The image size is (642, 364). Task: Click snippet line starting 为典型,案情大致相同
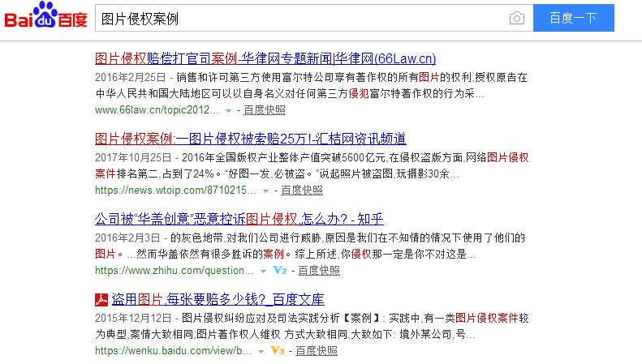point(285,334)
